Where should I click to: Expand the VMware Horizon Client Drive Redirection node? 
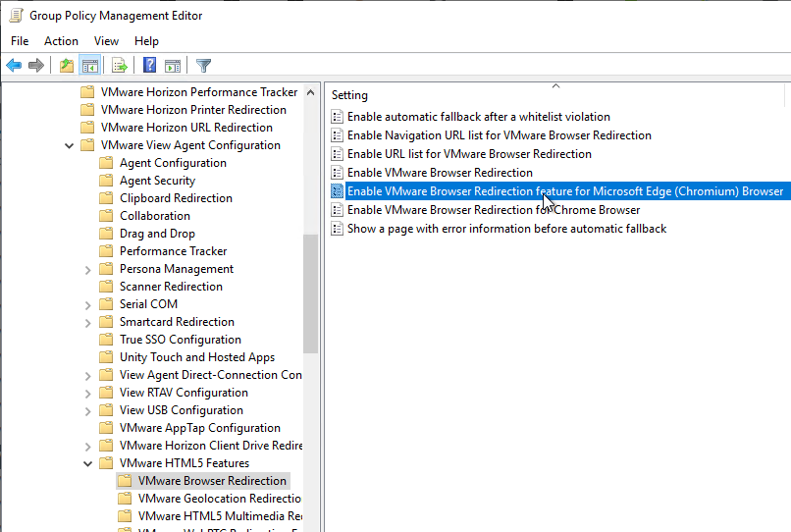87,447
